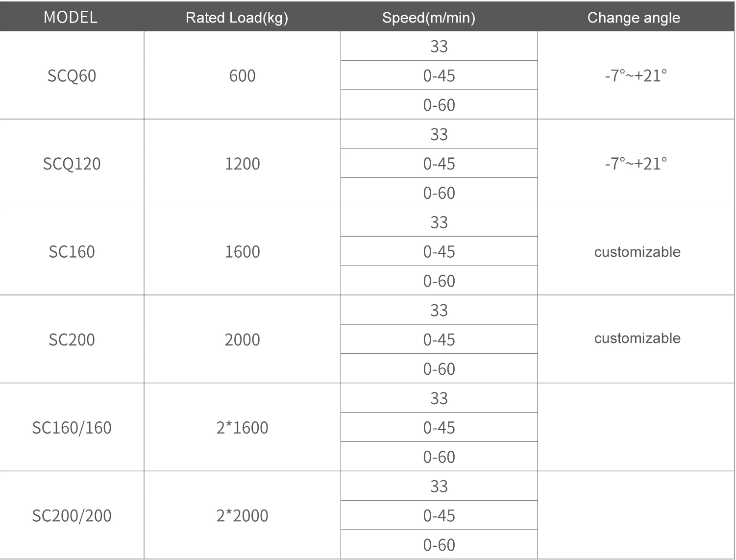Select the SC200/200 model cell
This screenshot has height=560, width=736.
pos(72,515)
